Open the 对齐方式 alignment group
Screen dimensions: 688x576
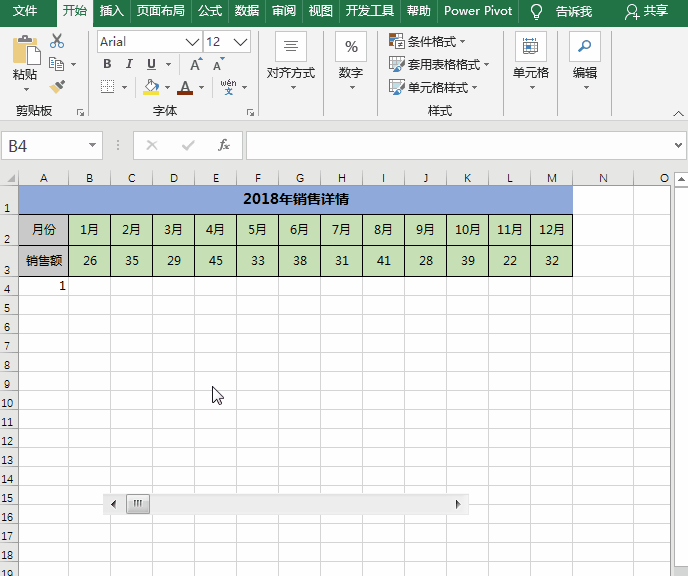point(290,61)
